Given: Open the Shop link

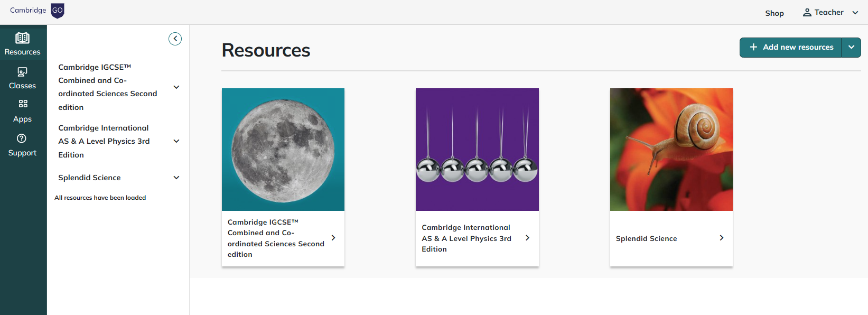Looking at the screenshot, I should (774, 13).
